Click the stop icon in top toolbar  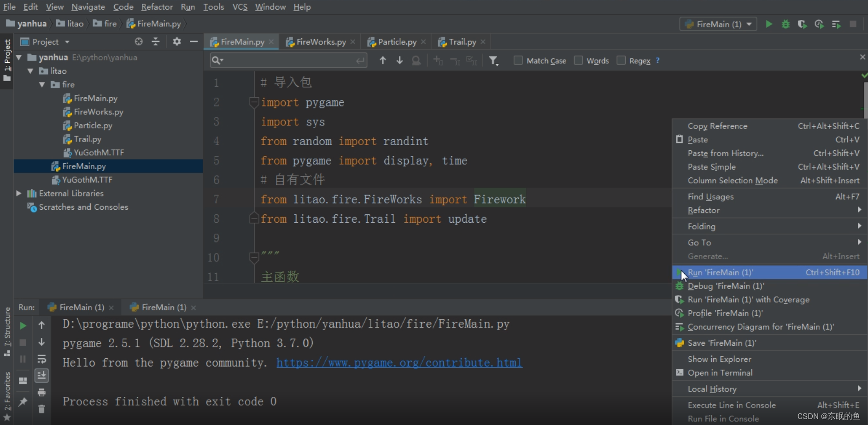click(853, 24)
